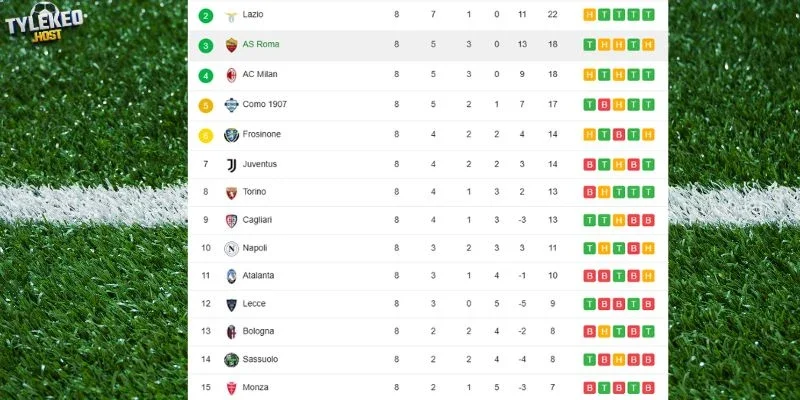Click Juventus's first red B form badge
Image resolution: width=800 pixels, height=400 pixels.
pos(589,165)
